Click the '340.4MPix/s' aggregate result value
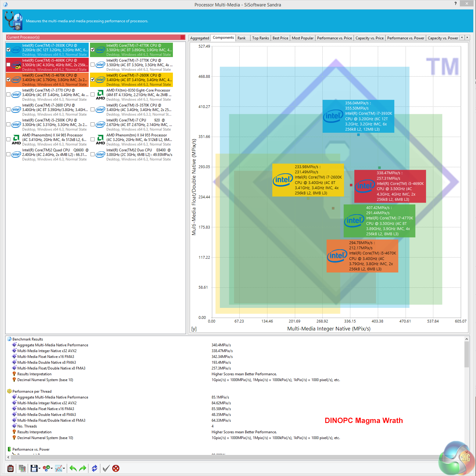 221,345
